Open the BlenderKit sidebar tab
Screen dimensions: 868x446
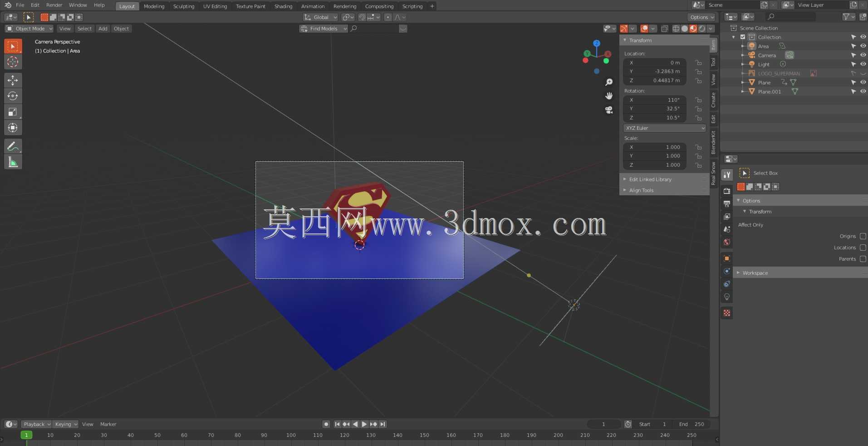coord(713,142)
